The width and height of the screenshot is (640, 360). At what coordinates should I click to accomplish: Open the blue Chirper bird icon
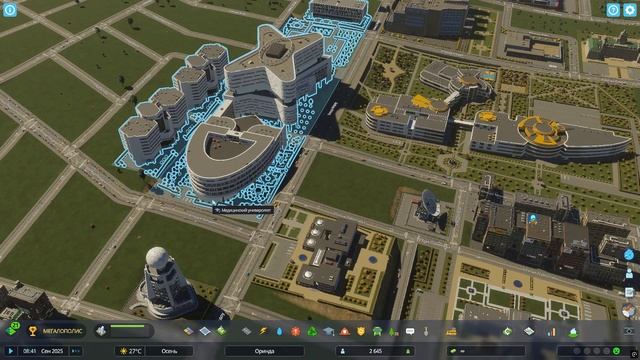pos(629,254)
